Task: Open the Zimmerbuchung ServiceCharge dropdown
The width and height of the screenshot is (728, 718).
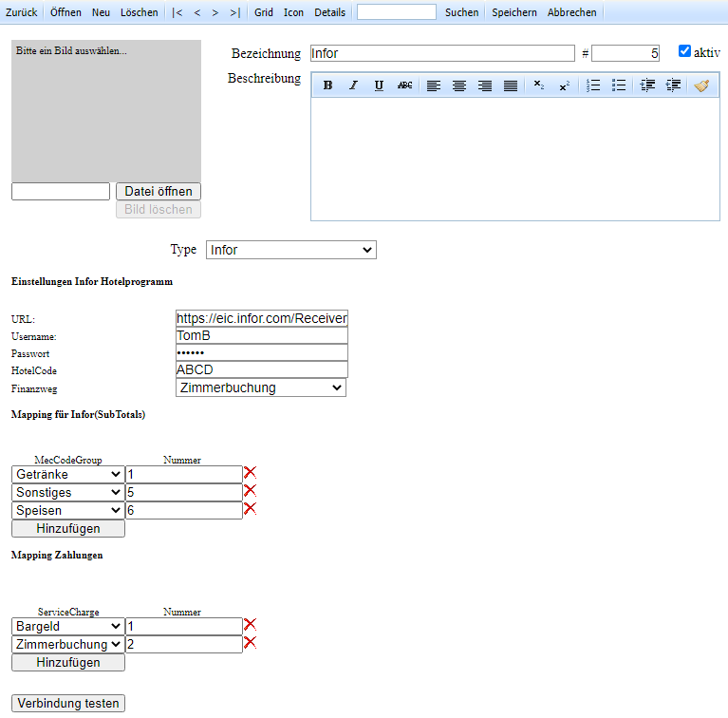Action: [x=68, y=644]
